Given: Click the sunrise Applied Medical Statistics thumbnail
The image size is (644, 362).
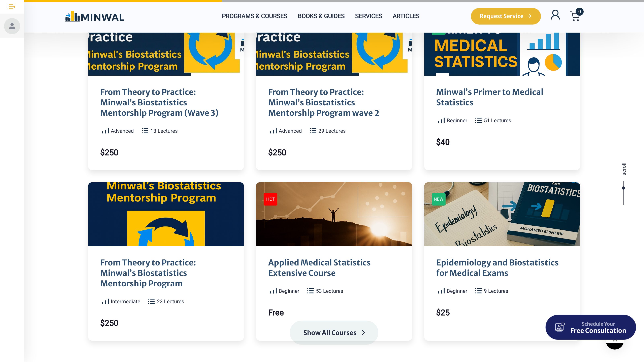Looking at the screenshot, I should click(x=334, y=214).
